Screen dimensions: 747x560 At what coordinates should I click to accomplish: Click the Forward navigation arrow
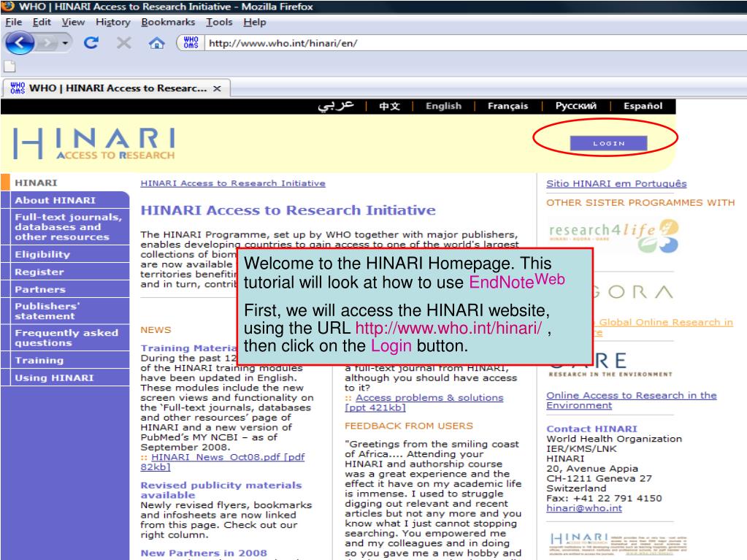pyautogui.click(x=46, y=43)
